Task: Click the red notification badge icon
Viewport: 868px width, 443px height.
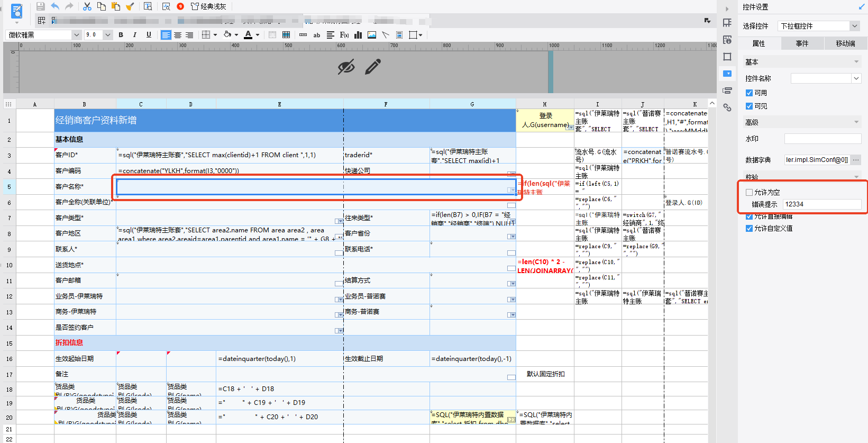Action: (x=180, y=6)
